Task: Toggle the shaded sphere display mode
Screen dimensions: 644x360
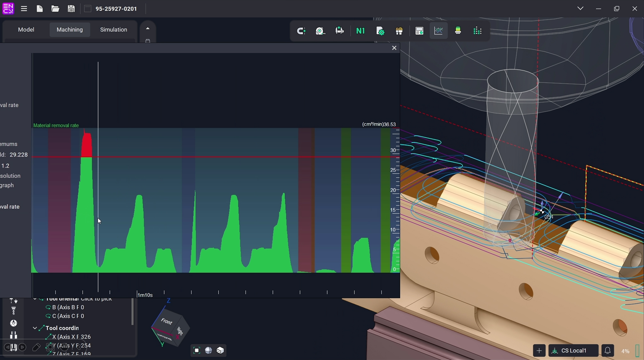Action: [x=208, y=350]
